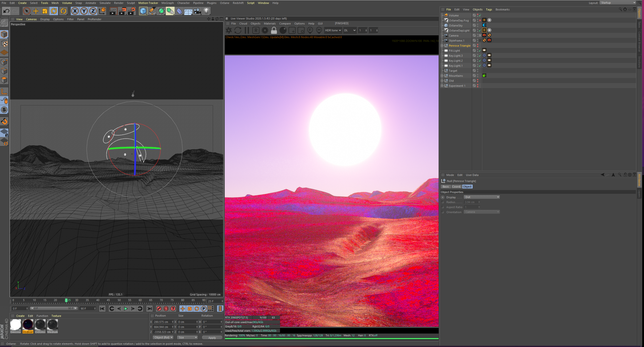This screenshot has height=347, width=644.
Task: Toggle the X axis lock
Action: coord(75,11)
